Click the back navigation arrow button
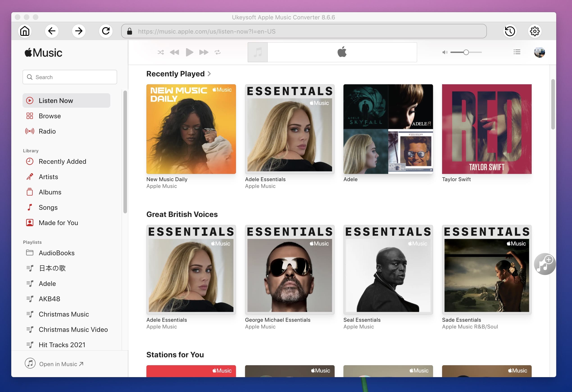 click(x=52, y=31)
